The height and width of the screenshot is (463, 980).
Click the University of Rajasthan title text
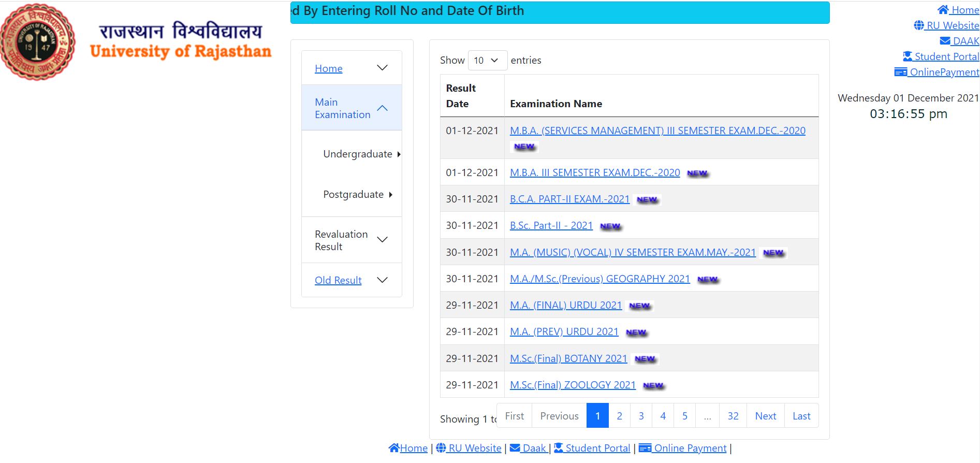[181, 51]
